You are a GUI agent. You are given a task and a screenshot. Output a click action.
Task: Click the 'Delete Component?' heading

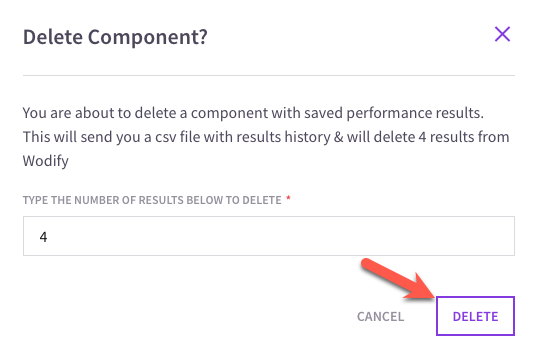pos(115,37)
